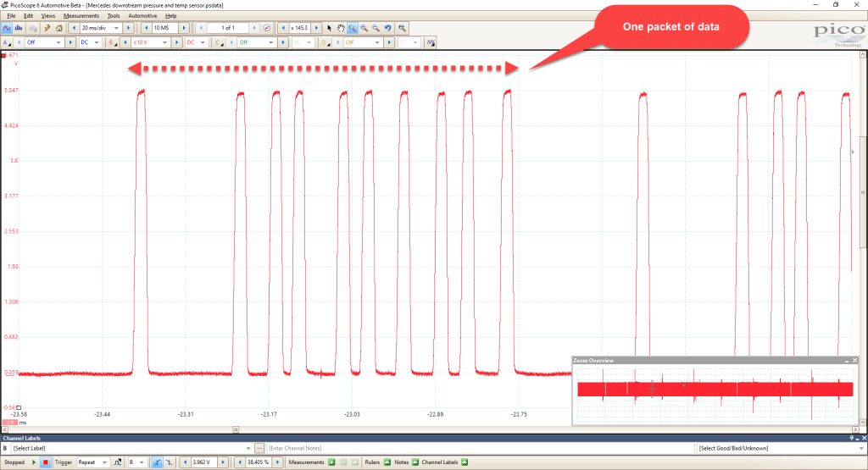The height and width of the screenshot is (470, 868).
Task: Add a measurement green plus icon
Action: [x=331, y=462]
